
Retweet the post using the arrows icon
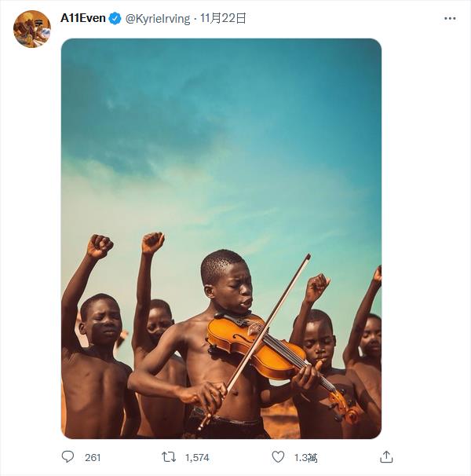(169, 456)
